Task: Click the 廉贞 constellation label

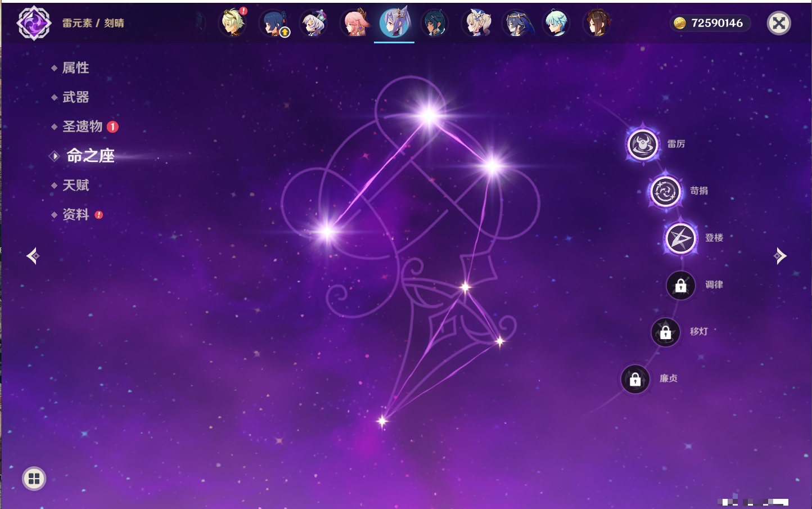Action: [x=669, y=379]
